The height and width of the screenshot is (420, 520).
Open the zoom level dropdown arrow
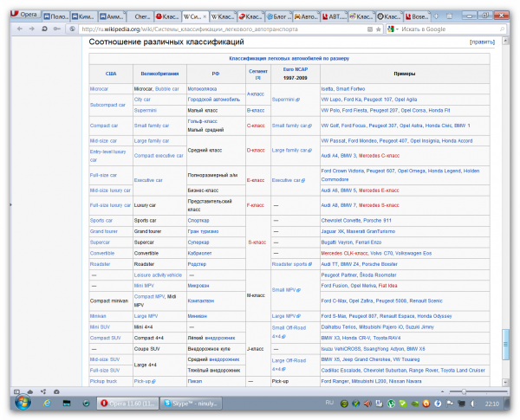pos(442,391)
